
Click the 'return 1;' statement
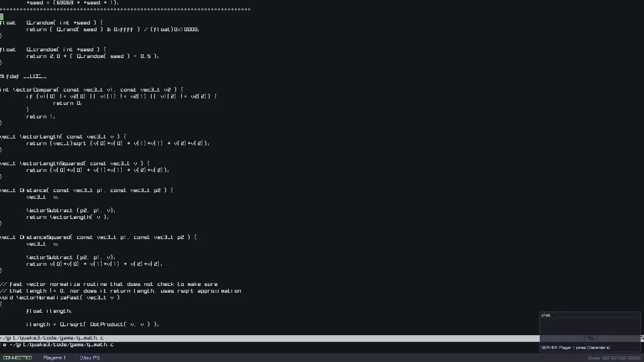point(41,117)
